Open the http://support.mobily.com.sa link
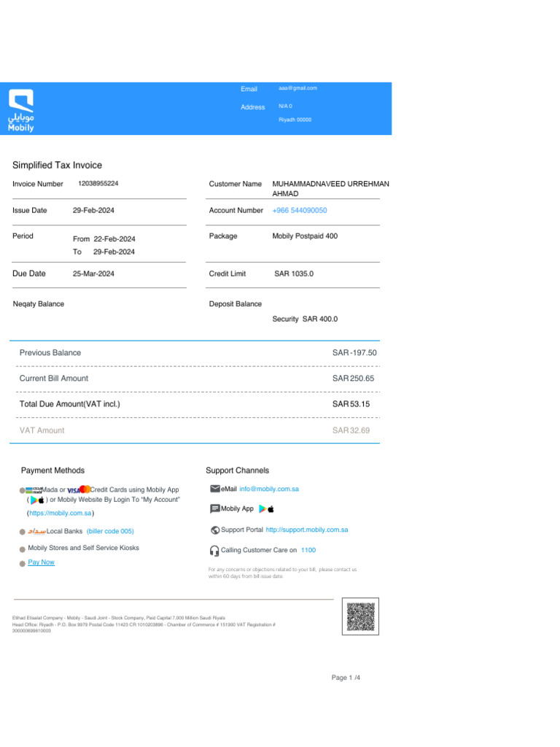Screen dimensions: 560x747 coord(307,530)
